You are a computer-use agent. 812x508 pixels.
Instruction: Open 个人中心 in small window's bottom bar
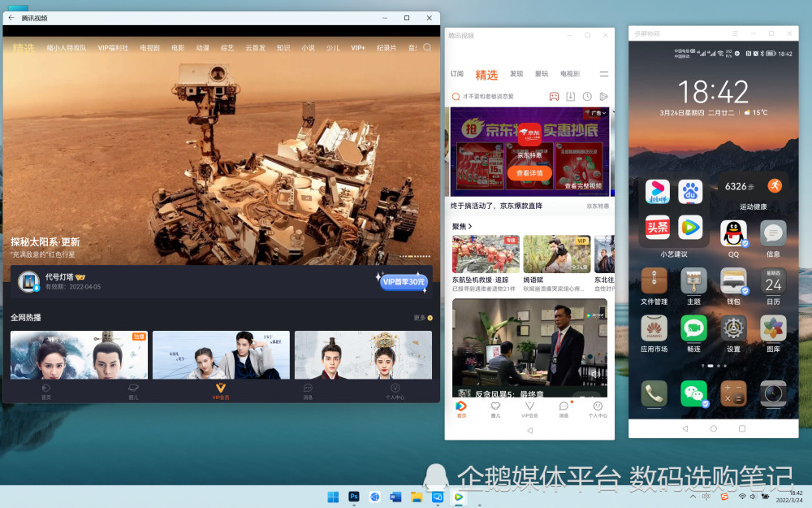[x=598, y=409]
